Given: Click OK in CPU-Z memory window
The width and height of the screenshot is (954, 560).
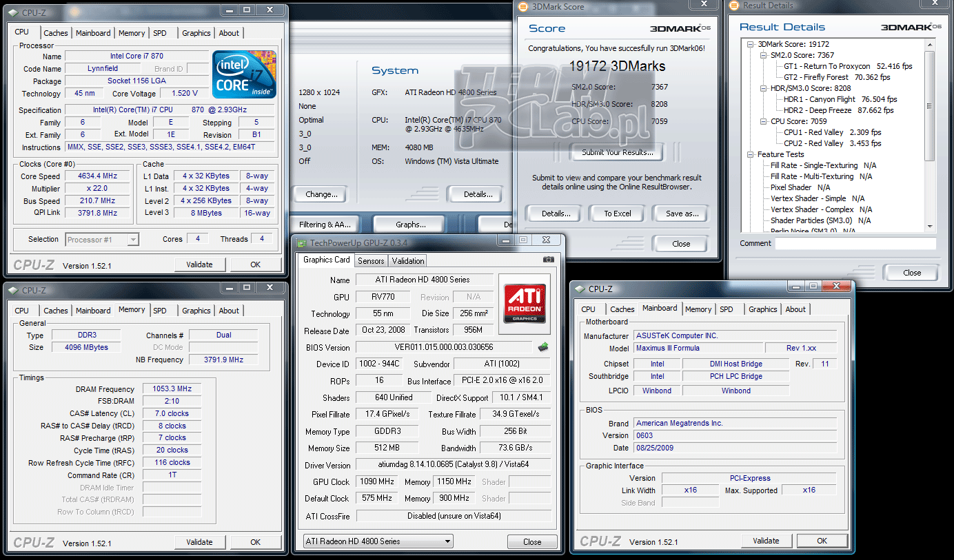Looking at the screenshot, I should (255, 542).
